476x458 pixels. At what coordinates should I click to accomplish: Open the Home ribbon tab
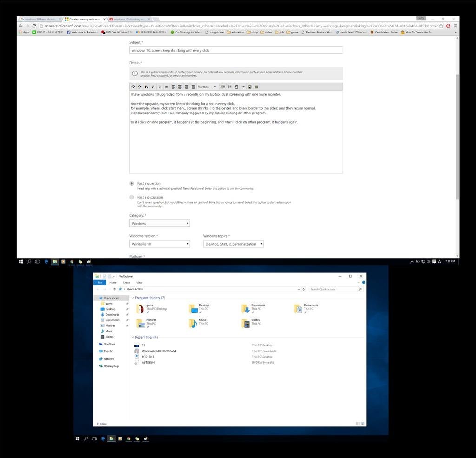pyautogui.click(x=112, y=282)
